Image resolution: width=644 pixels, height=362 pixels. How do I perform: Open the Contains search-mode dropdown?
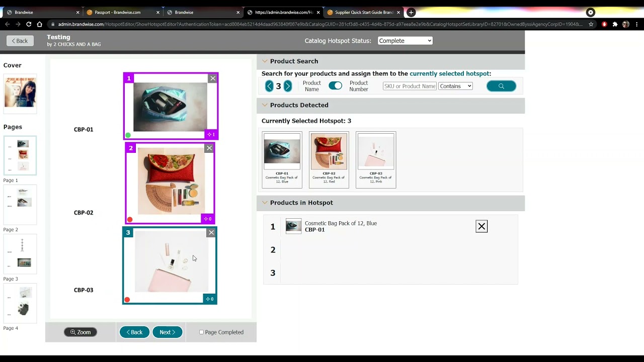(455, 86)
